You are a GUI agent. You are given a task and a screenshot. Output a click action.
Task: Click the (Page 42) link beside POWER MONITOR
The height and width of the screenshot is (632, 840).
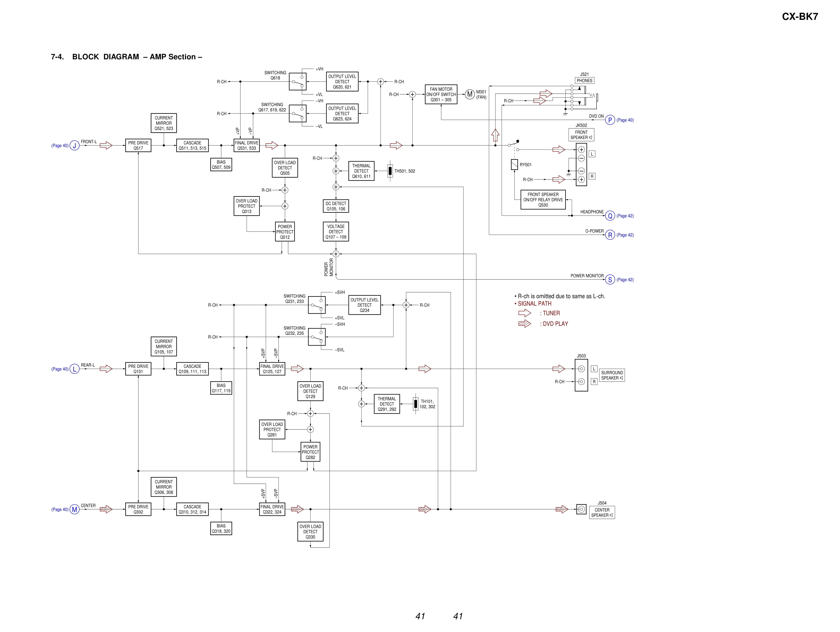tap(625, 280)
